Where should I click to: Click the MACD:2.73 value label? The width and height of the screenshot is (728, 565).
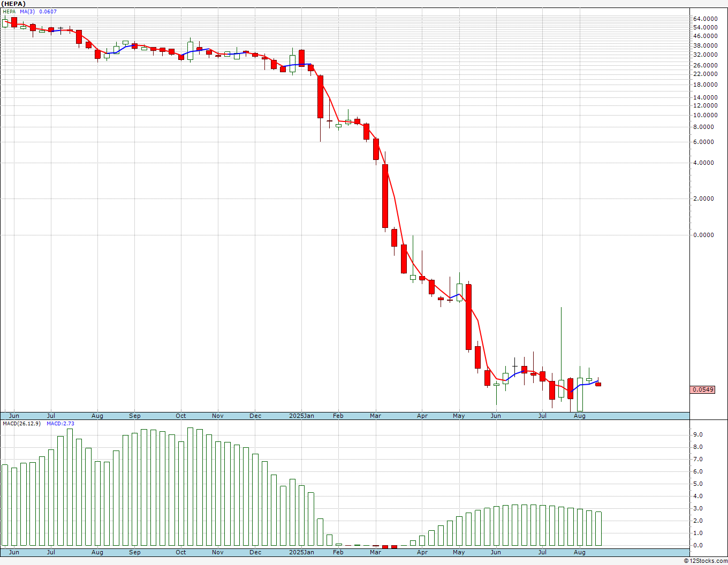[x=60, y=423]
